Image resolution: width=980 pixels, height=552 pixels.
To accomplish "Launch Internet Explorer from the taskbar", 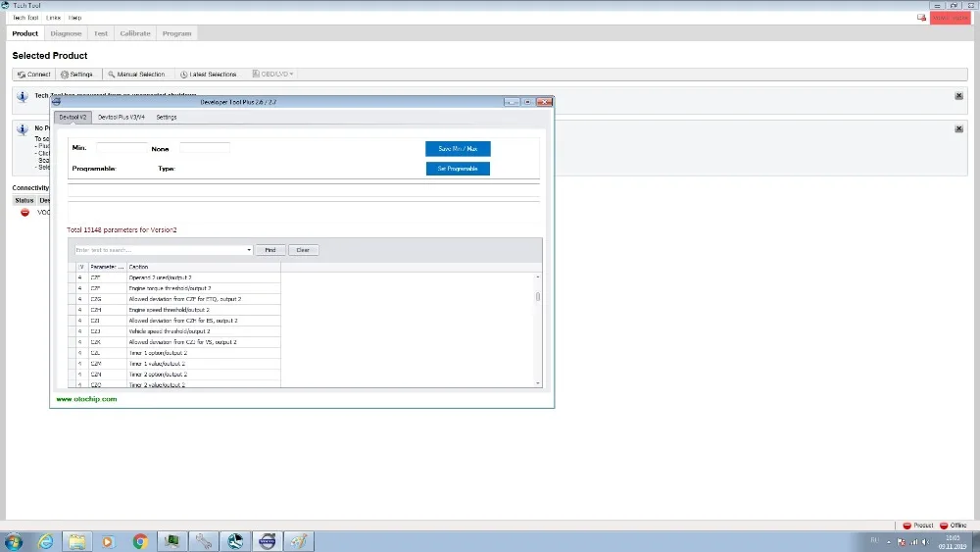I will coord(46,541).
